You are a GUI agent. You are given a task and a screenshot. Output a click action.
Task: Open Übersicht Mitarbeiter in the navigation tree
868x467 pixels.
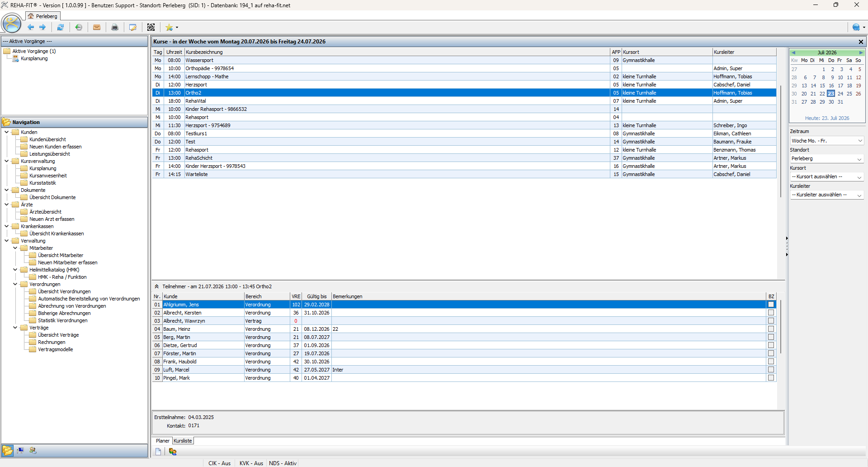pos(61,255)
